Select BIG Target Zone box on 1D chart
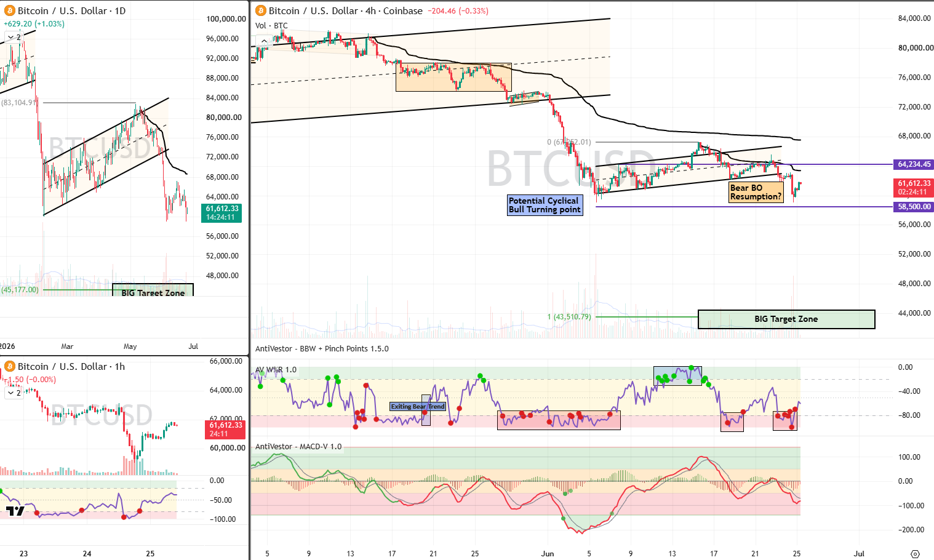934x560 pixels. 153,290
